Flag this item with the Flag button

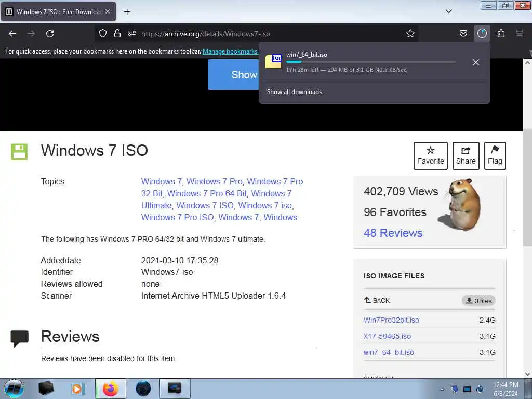pyautogui.click(x=495, y=156)
